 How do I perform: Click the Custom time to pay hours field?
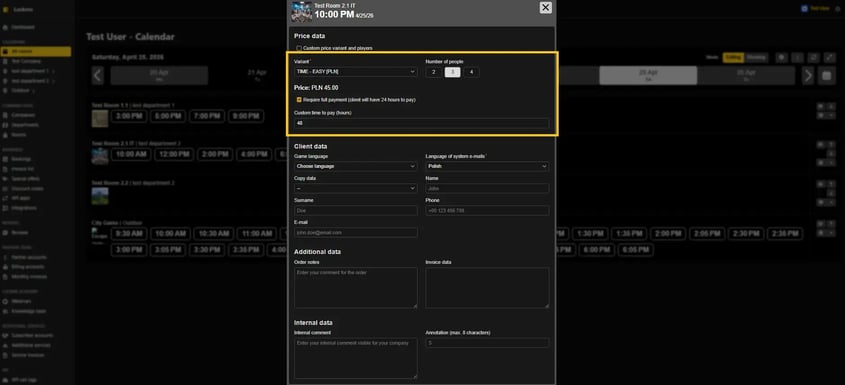[x=421, y=123]
